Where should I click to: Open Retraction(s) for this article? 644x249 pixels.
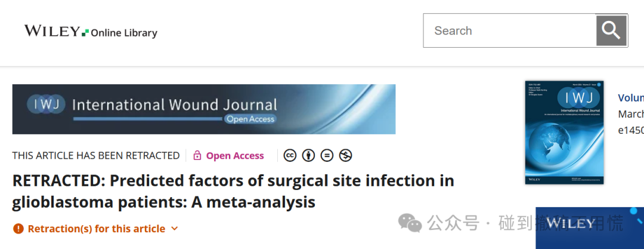(96, 229)
